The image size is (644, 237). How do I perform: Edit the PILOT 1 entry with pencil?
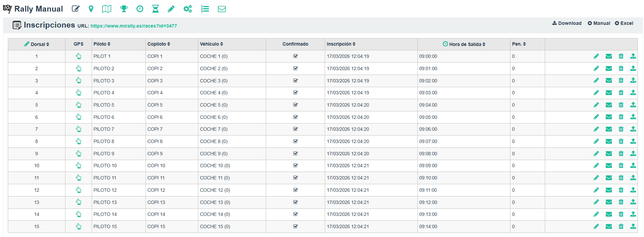596,56
